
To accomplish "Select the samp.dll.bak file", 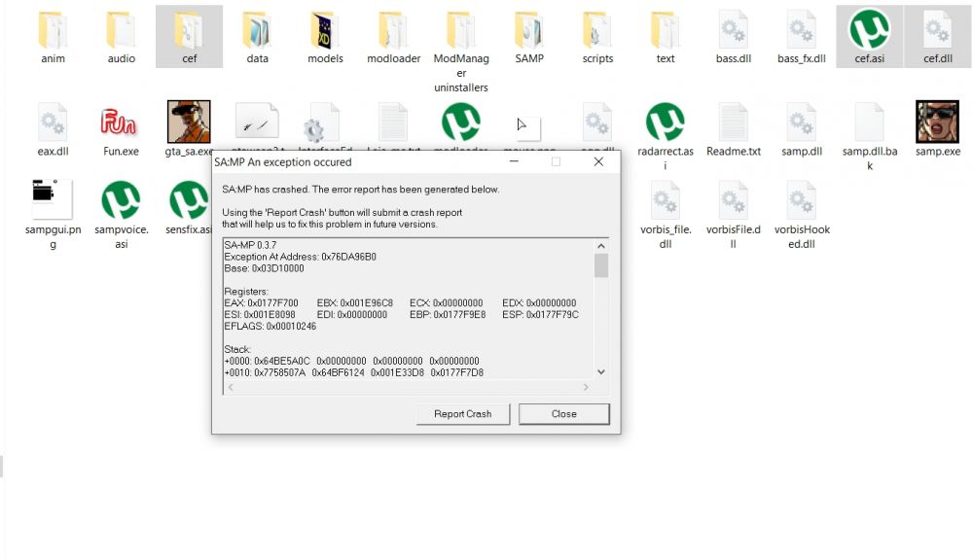I will (x=869, y=136).
